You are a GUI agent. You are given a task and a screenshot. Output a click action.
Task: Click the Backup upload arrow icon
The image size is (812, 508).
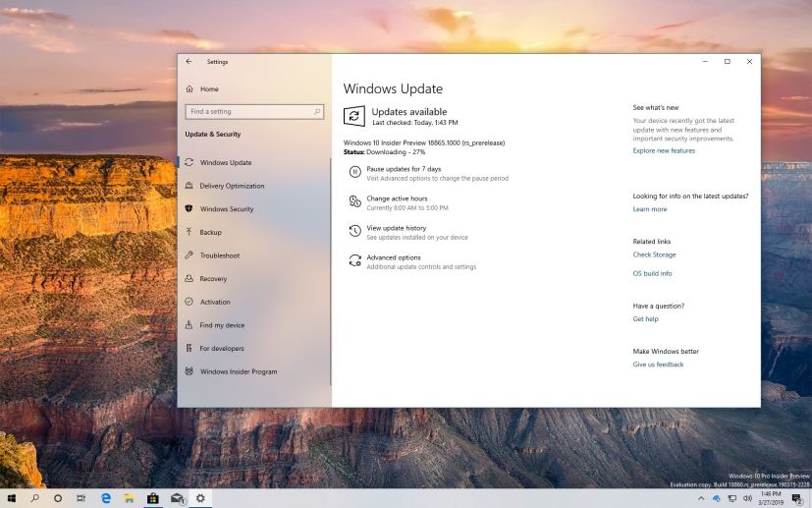(189, 232)
